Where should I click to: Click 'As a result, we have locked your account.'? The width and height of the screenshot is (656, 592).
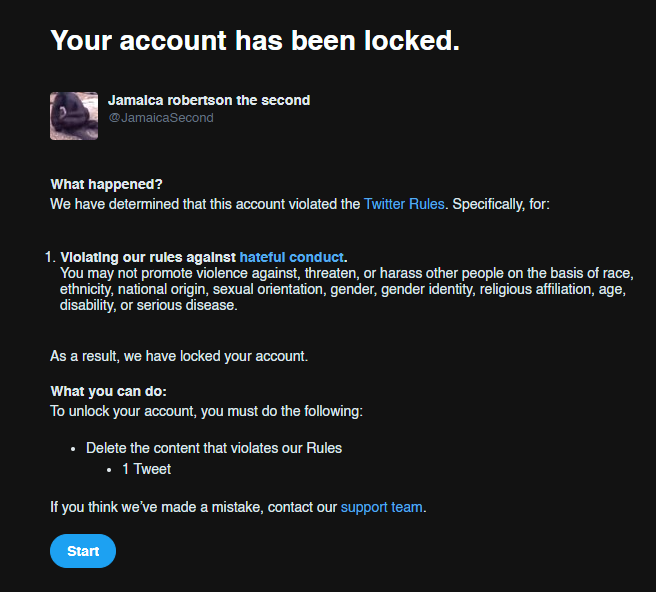(x=179, y=356)
